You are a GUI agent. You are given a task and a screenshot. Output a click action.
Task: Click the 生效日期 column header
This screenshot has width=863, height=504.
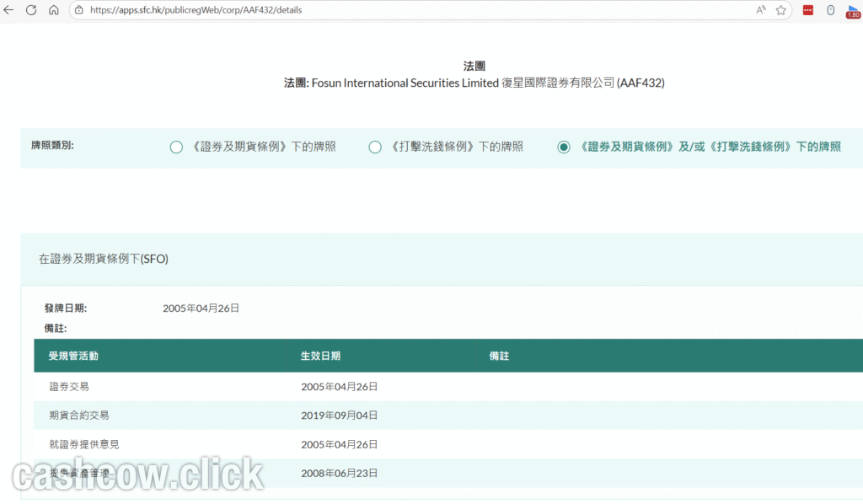coord(320,356)
